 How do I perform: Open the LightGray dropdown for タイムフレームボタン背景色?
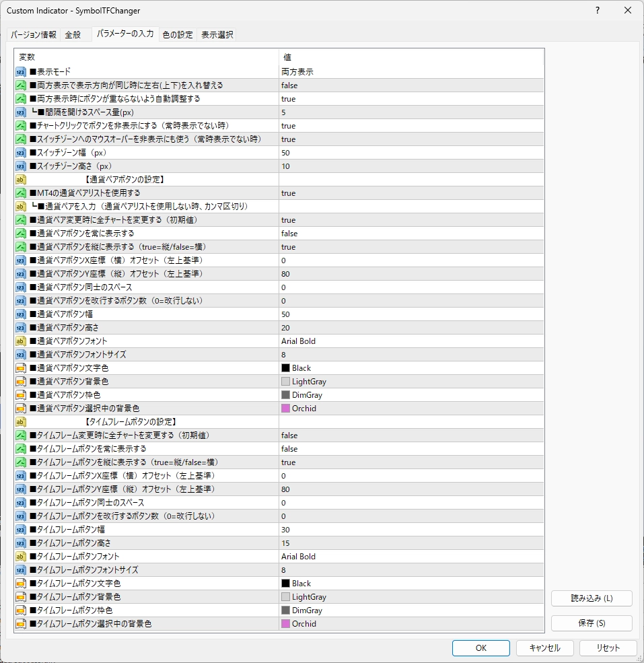(309, 597)
